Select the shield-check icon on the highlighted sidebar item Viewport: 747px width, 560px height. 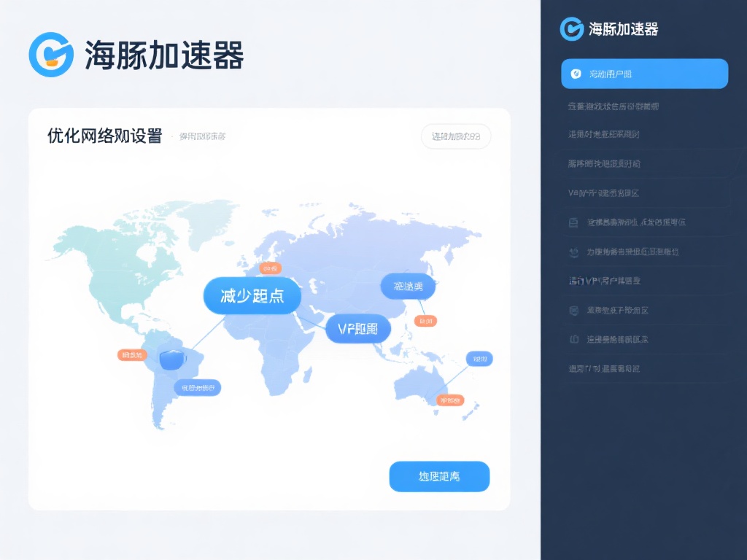576,74
